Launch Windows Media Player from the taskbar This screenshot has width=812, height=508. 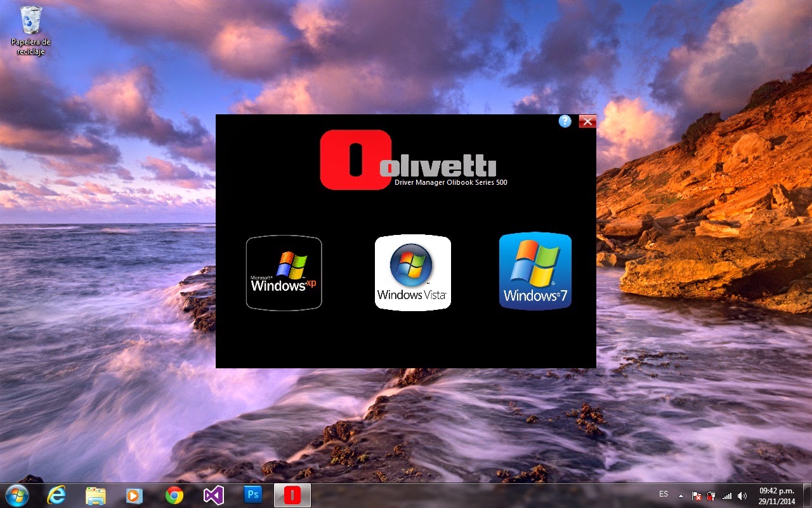[x=134, y=495]
